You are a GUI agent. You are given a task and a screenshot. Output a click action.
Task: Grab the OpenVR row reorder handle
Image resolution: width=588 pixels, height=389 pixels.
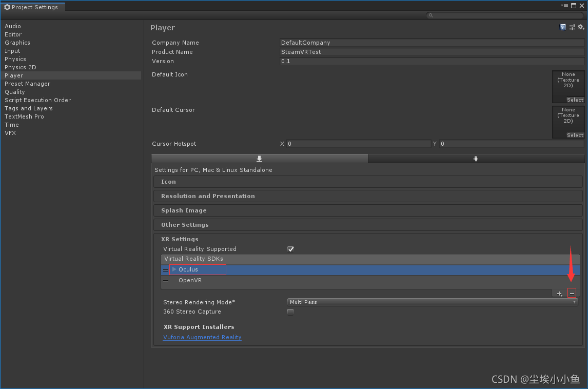tap(165, 281)
